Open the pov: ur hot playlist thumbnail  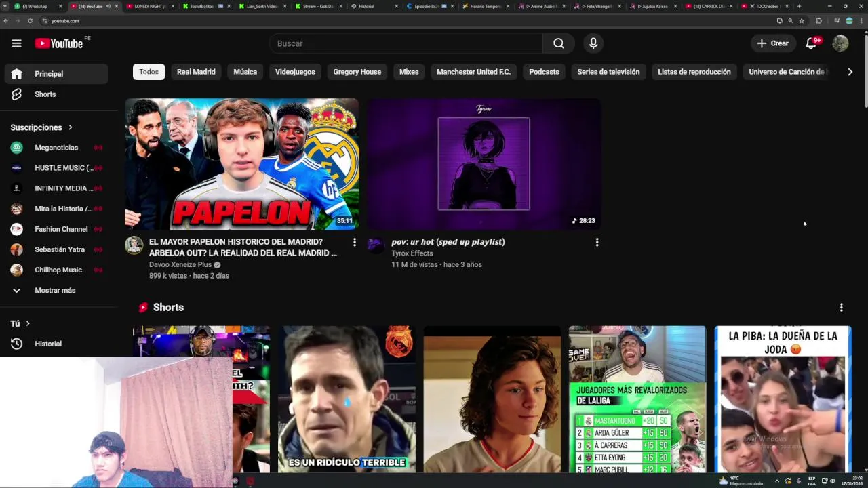(484, 164)
